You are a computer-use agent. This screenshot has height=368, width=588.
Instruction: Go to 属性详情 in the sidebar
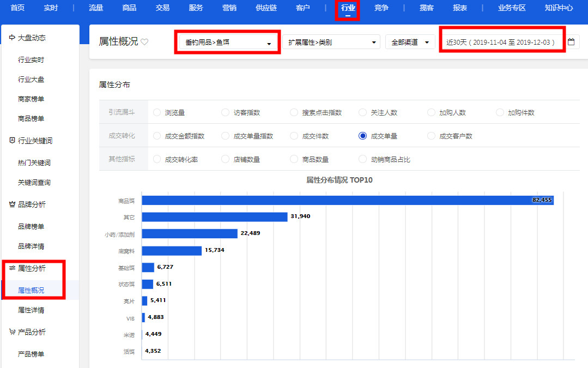tap(31, 310)
